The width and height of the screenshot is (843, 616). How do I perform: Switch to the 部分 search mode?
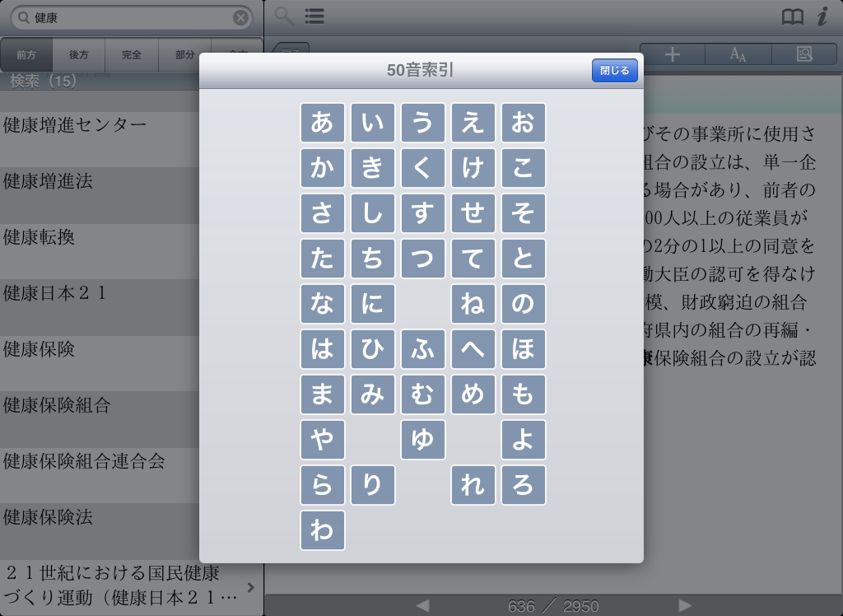click(x=185, y=55)
